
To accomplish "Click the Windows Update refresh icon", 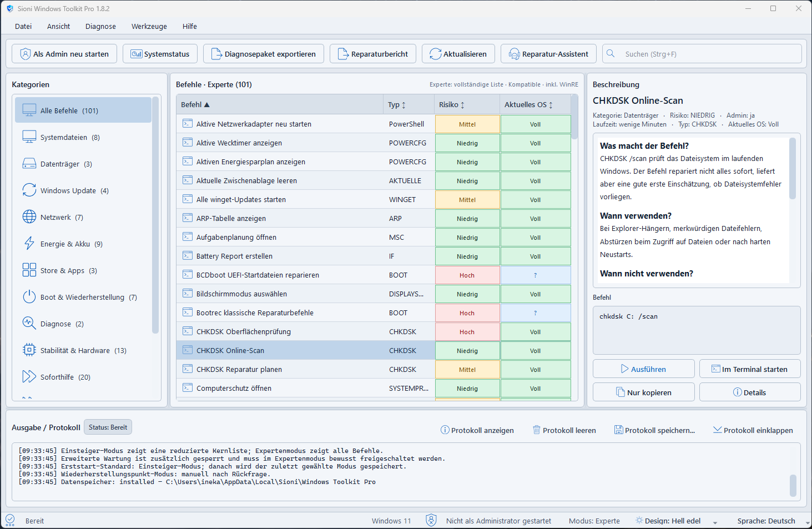I will pyautogui.click(x=29, y=190).
